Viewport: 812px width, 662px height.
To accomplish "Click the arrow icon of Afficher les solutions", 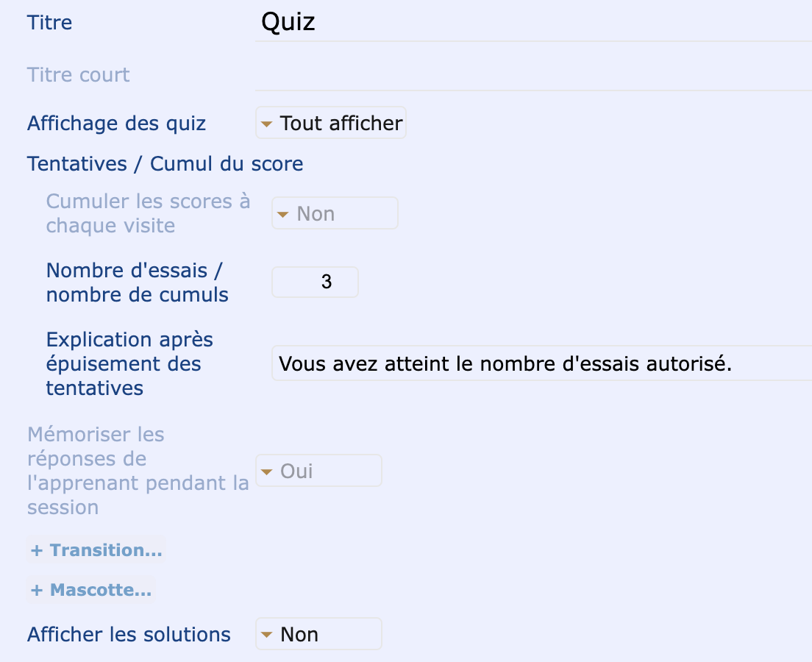I will 267,635.
